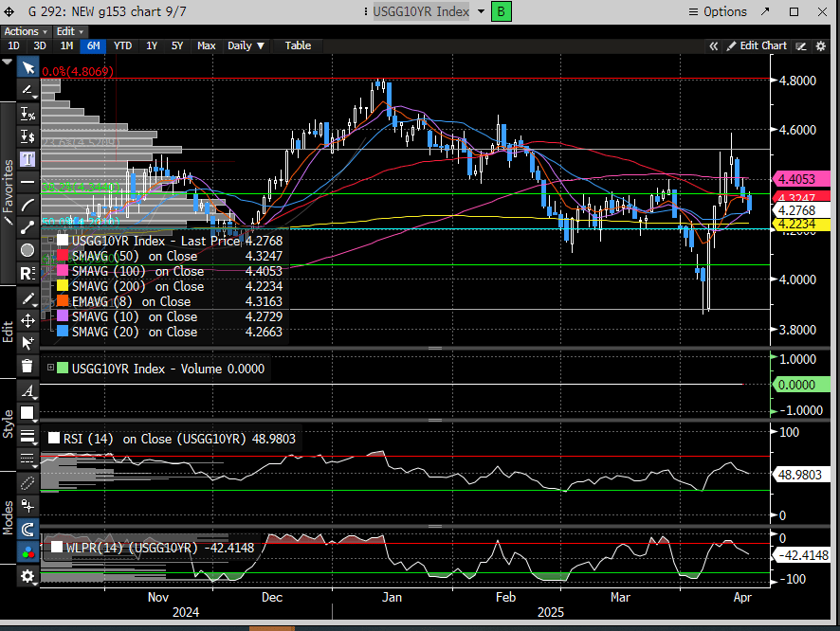Switch to the YTD time range

[x=122, y=45]
